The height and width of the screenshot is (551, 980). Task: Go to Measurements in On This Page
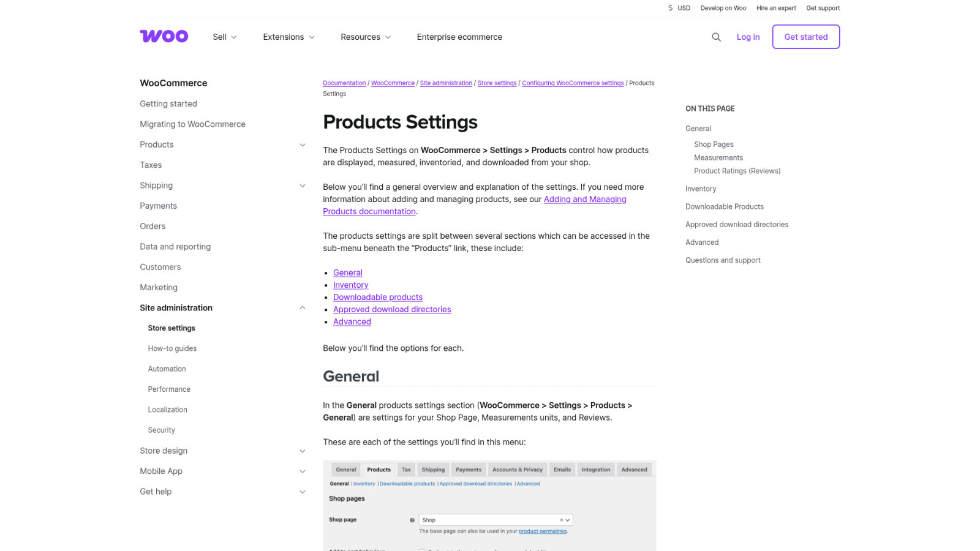[x=718, y=157]
